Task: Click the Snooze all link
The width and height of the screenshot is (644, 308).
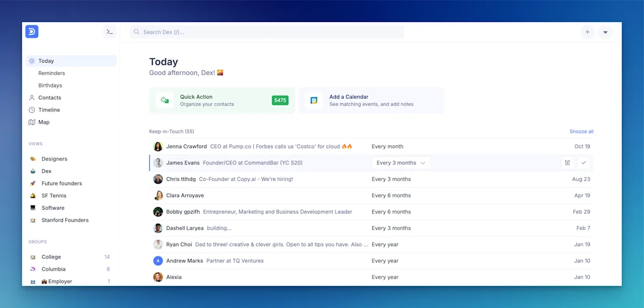Action: 581,131
